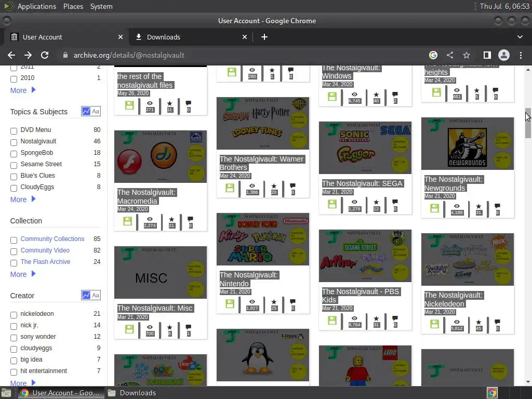This screenshot has height=399, width=532.
Task: Open The Nostalgivault: Warner Brothers link
Action: pyautogui.click(x=261, y=163)
